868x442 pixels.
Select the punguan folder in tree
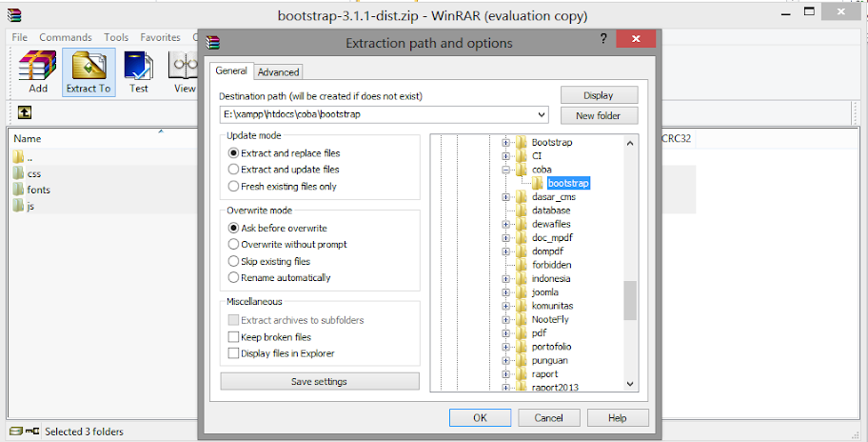coord(550,361)
